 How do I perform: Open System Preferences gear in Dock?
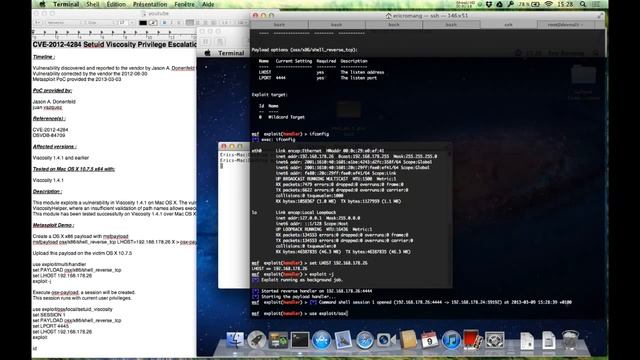(x=494, y=340)
